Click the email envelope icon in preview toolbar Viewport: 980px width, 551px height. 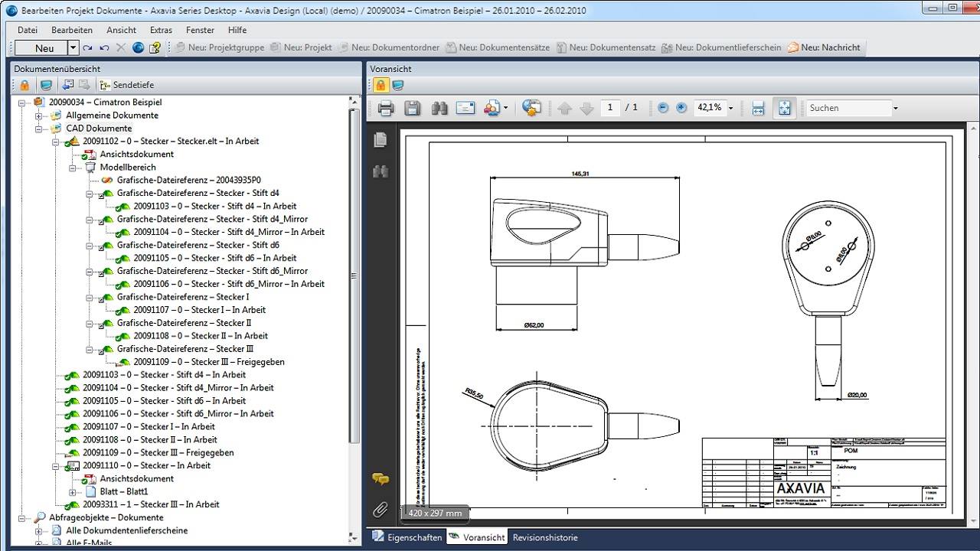coord(465,108)
